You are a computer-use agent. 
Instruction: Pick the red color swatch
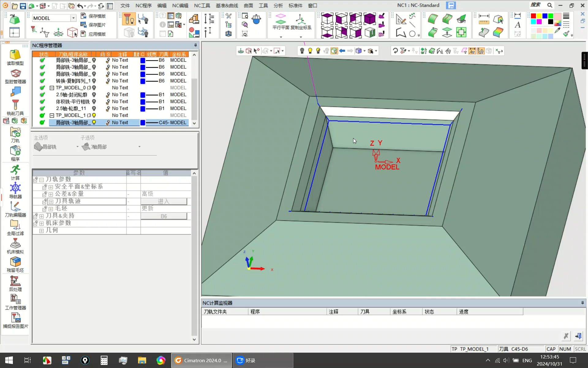click(x=533, y=16)
